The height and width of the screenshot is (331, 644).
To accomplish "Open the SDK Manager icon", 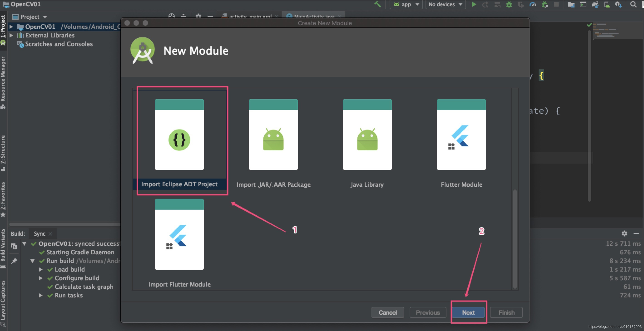I will 619,5.
